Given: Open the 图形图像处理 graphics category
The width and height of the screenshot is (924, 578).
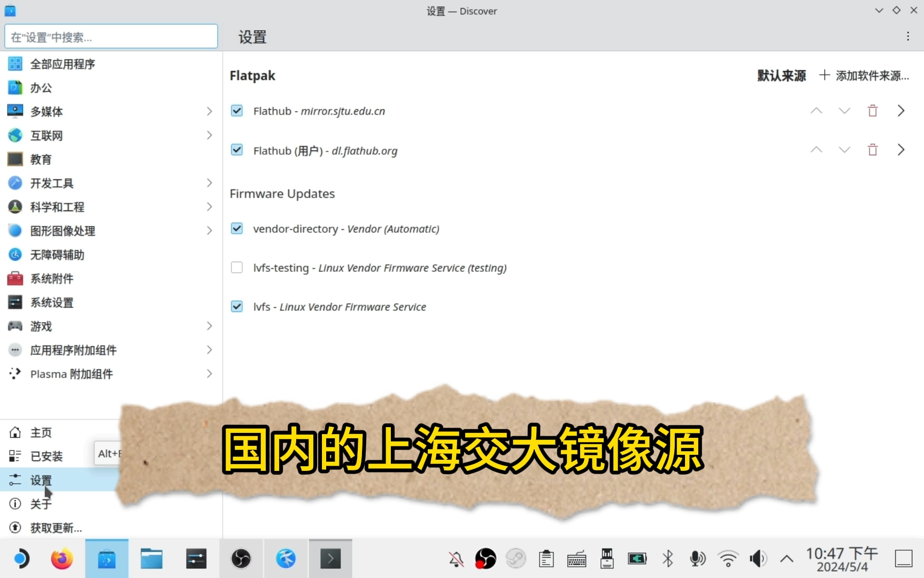Looking at the screenshot, I should click(111, 231).
